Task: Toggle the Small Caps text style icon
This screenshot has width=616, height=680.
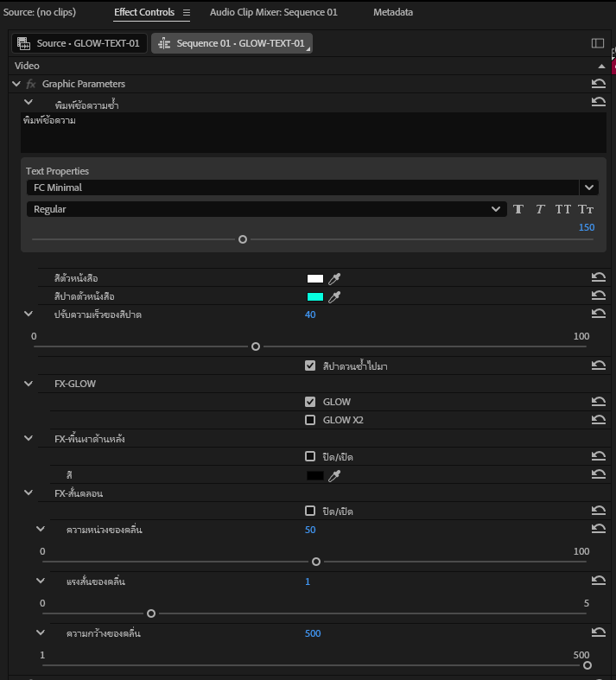Action: pyautogui.click(x=586, y=209)
